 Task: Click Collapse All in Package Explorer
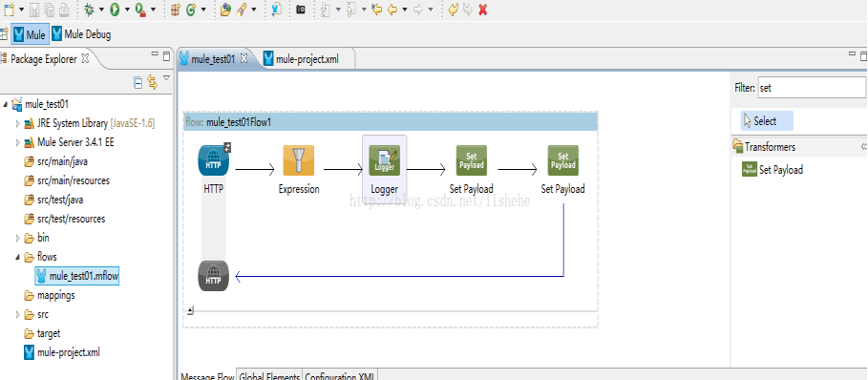pyautogui.click(x=138, y=83)
